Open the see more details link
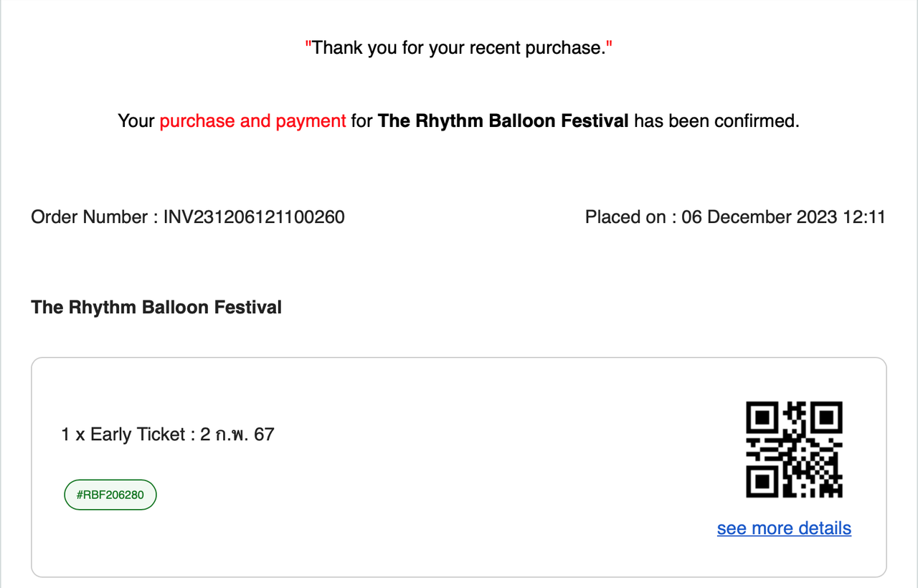This screenshot has height=588, width=918. [784, 528]
